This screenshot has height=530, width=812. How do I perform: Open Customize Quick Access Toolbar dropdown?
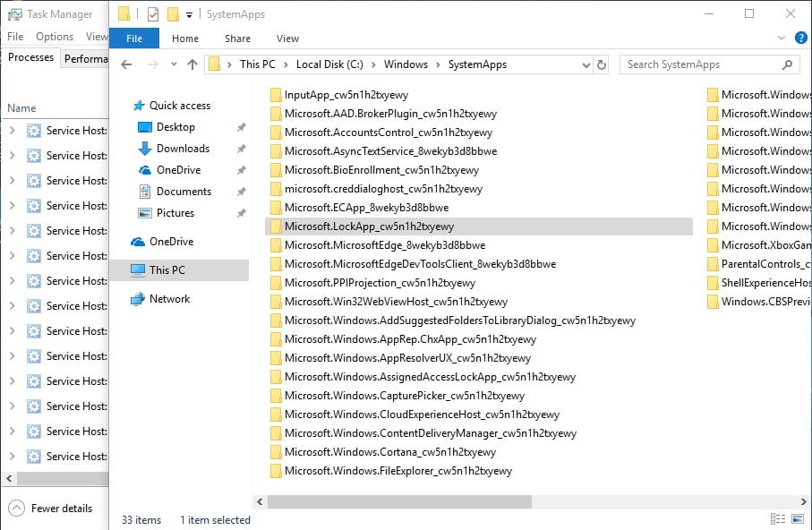tap(190, 14)
